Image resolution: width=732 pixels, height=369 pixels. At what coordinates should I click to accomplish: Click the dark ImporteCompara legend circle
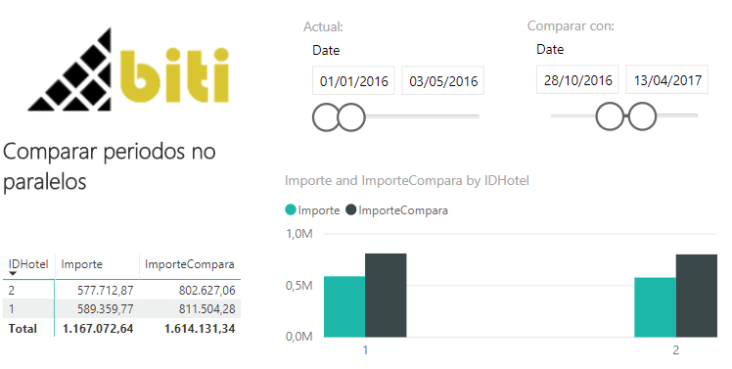pos(351,210)
